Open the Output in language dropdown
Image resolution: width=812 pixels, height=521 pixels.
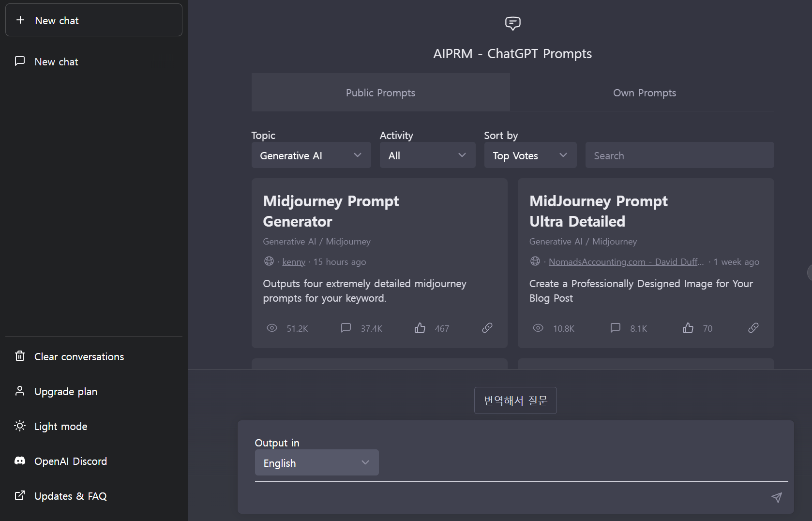[x=317, y=462]
